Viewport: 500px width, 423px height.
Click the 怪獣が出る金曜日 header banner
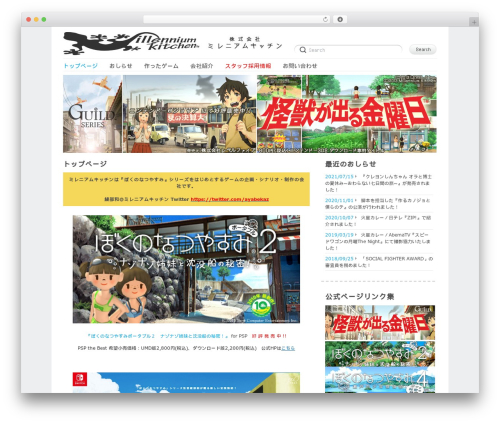(x=347, y=114)
